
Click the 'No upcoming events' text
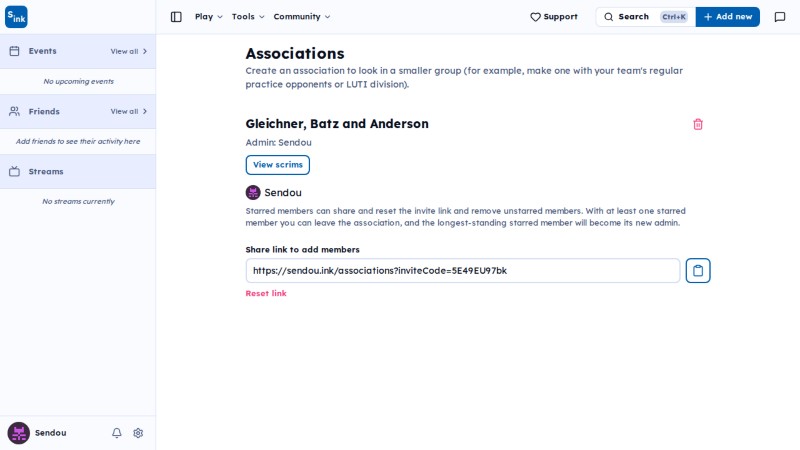79,81
